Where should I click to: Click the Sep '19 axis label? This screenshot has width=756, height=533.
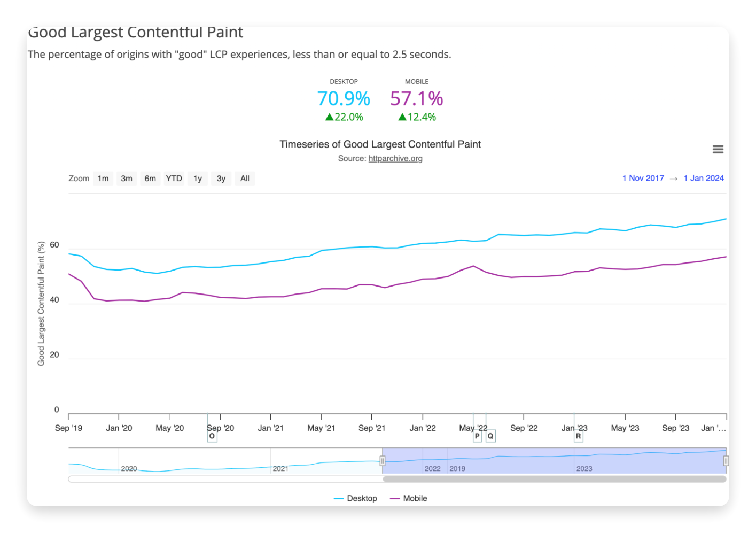pos(68,428)
